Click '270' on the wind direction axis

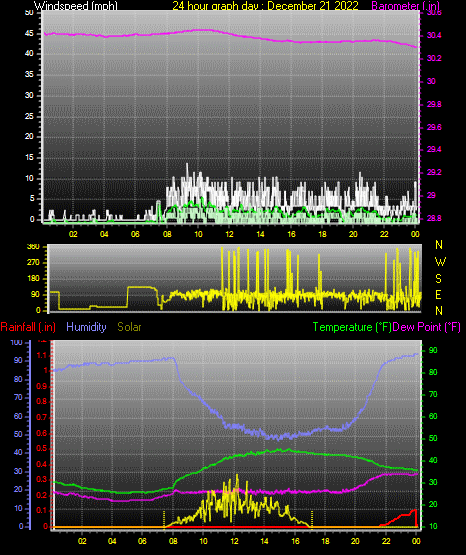point(33,263)
